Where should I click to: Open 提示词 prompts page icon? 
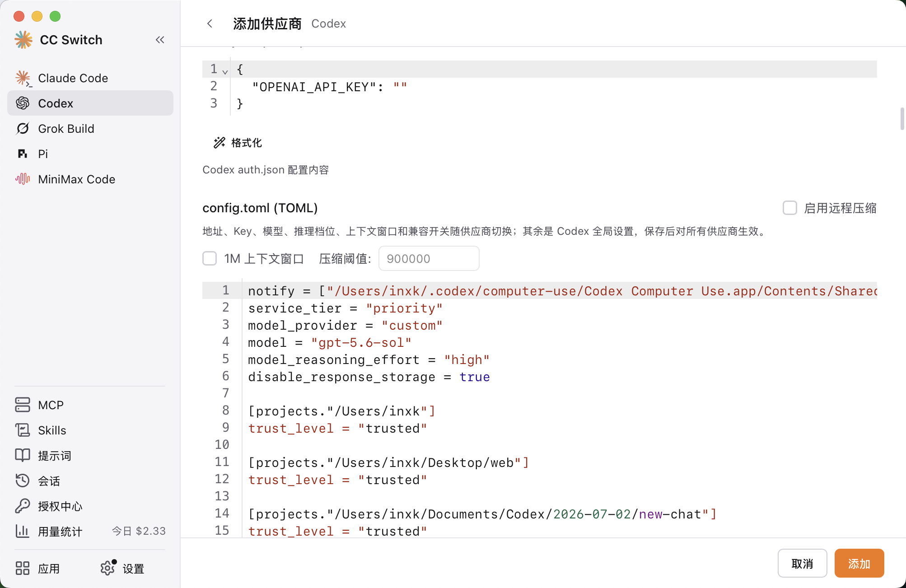click(x=23, y=455)
